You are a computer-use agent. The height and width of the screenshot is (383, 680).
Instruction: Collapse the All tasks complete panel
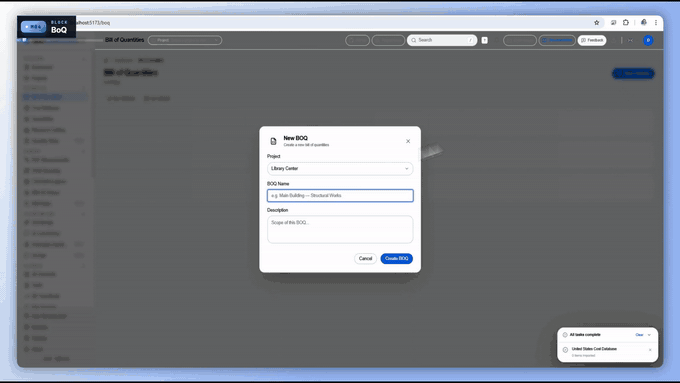coord(649,335)
